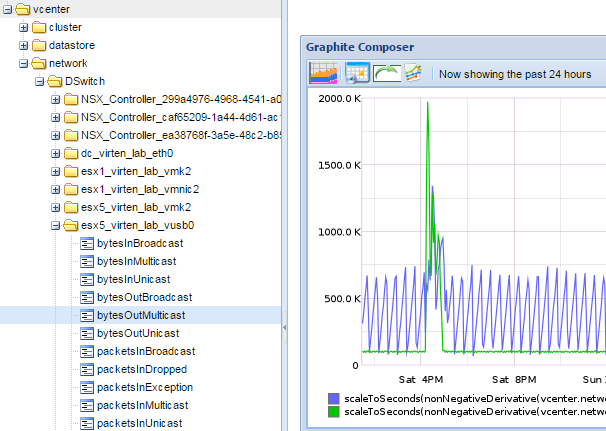Click the bytesInUnicast metric icon
Viewport: 606px width, 431px height.
[x=87, y=279]
